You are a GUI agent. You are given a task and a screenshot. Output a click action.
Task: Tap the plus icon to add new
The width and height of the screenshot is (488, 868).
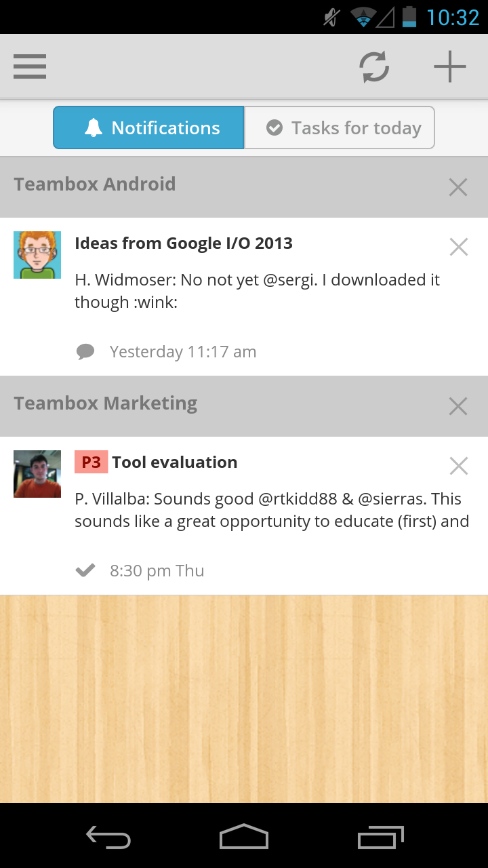coord(450,66)
